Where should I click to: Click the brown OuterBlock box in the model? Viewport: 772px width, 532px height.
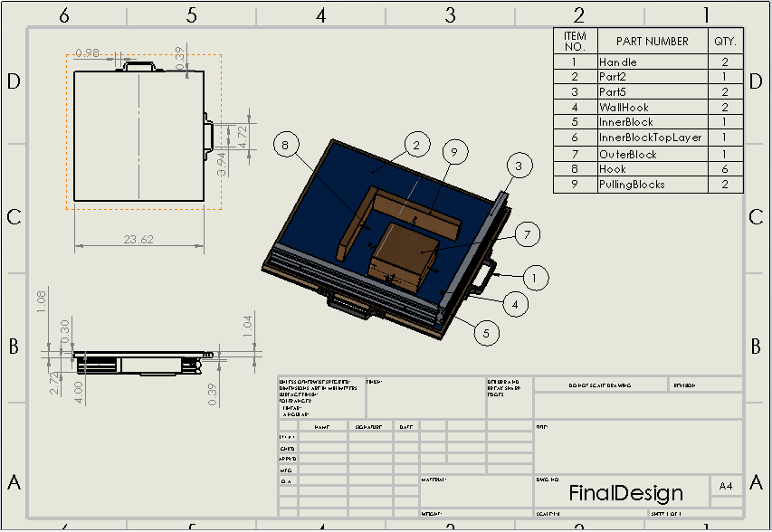pyautogui.click(x=404, y=256)
